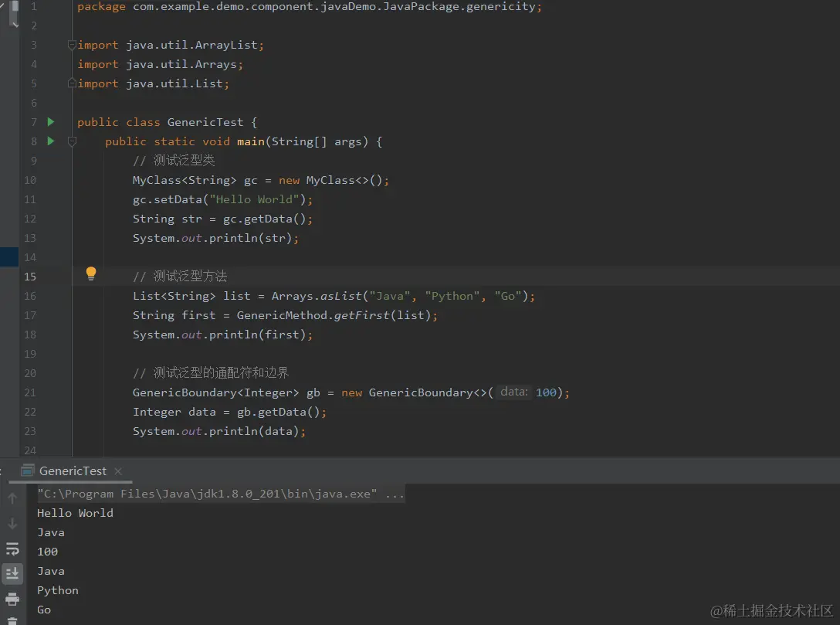The height and width of the screenshot is (625, 840).
Task: Click the 'import java.util.ArrayList;' line
Action: coord(171,45)
